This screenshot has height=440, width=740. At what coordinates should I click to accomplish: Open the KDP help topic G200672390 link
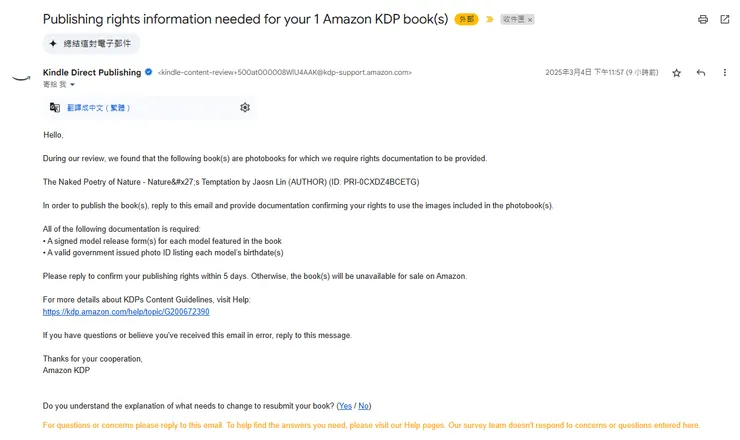point(126,312)
